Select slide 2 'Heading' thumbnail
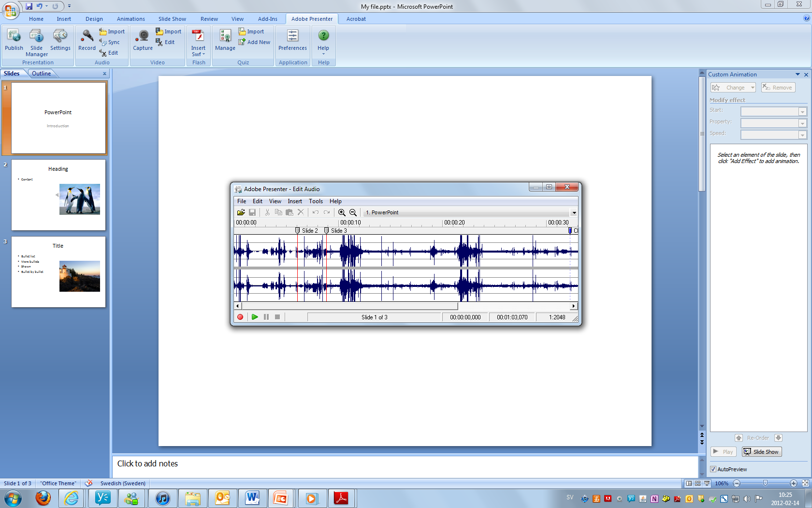Viewport: 812px width, 508px height. pos(58,195)
